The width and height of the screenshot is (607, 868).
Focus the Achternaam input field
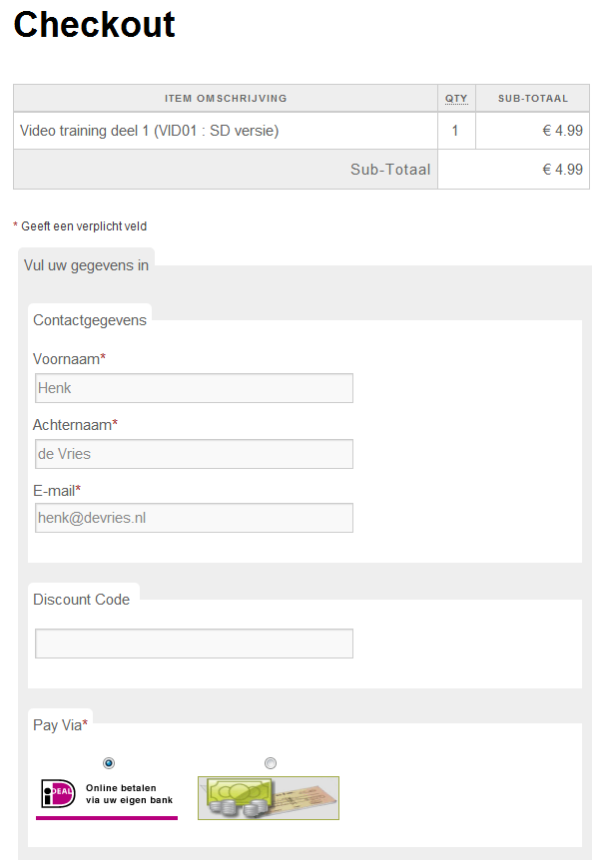tap(194, 454)
